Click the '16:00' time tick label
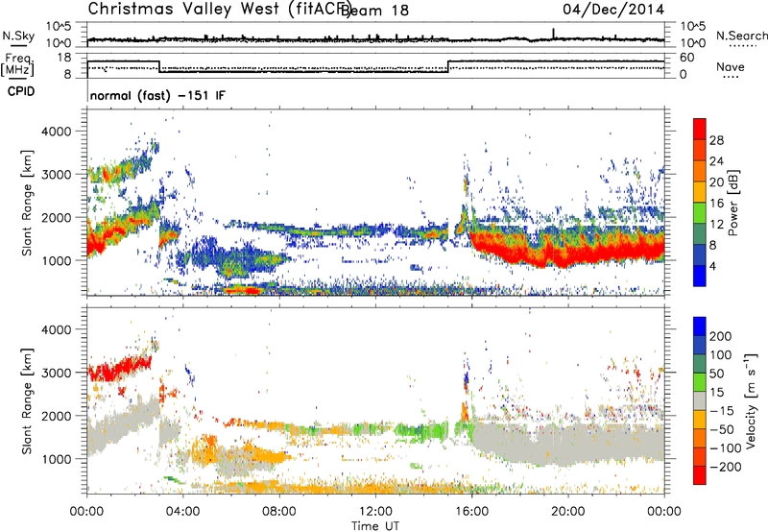Screen dimensions: 768x532 [471, 512]
